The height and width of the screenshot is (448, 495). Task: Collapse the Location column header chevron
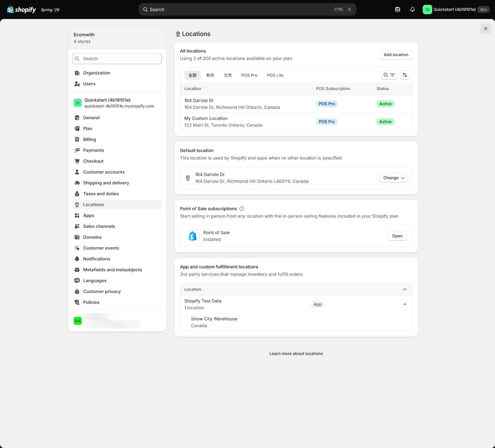pyautogui.click(x=405, y=290)
